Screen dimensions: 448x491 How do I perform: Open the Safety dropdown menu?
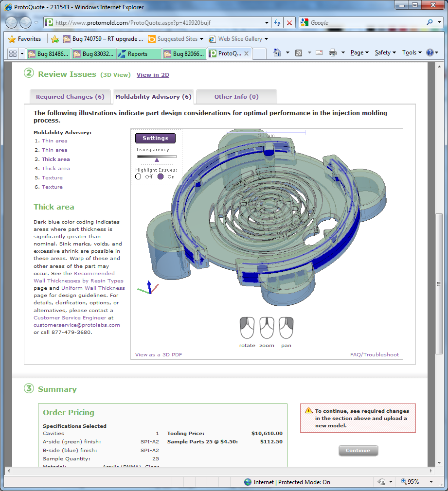[x=385, y=53]
